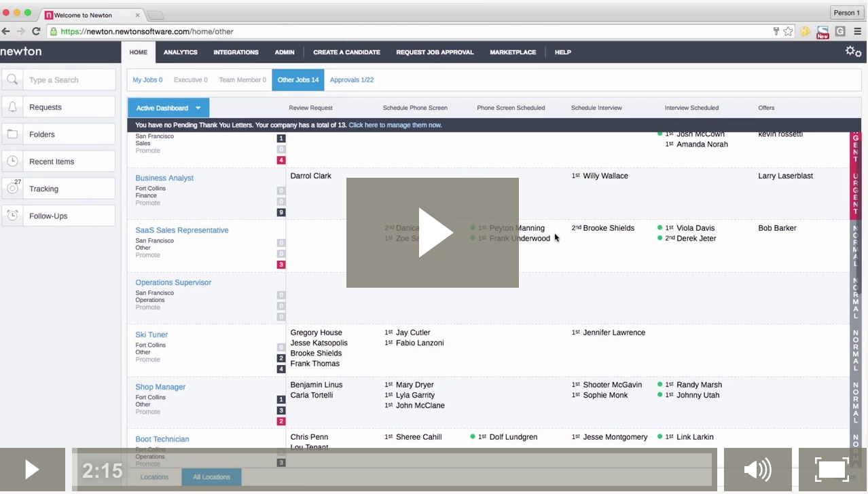The image size is (868, 494).
Task: Select the Locations tab at bottom
Action: (x=154, y=477)
